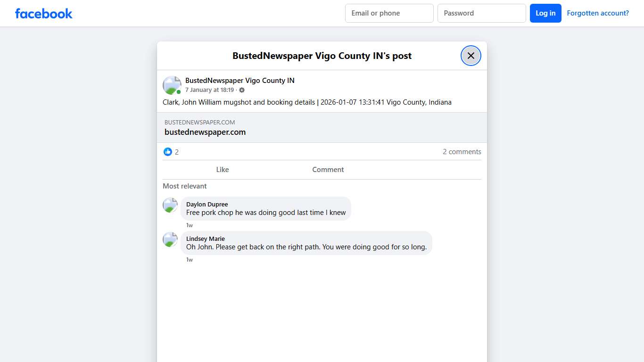This screenshot has height=362, width=644.
Task: Close the BustedNewspaper post dialog
Action: [471, 56]
